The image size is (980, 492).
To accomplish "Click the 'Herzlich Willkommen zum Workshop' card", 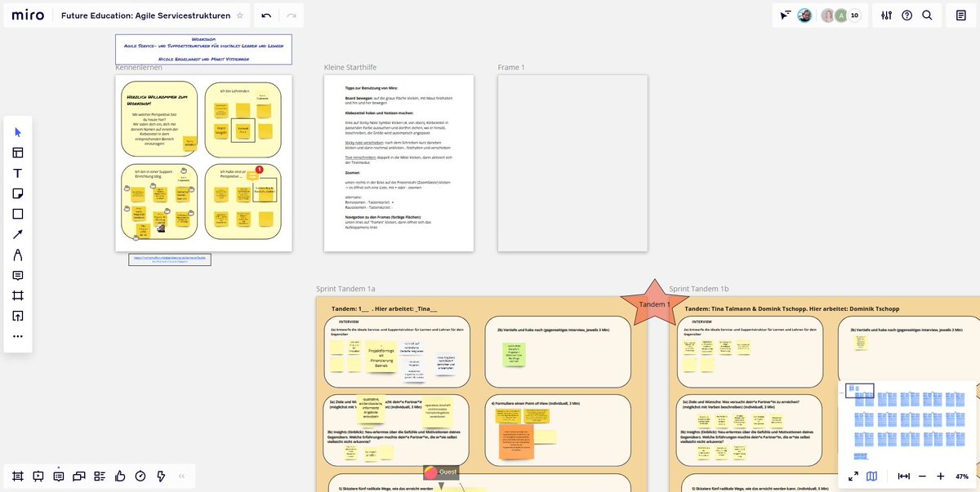I will [159, 119].
